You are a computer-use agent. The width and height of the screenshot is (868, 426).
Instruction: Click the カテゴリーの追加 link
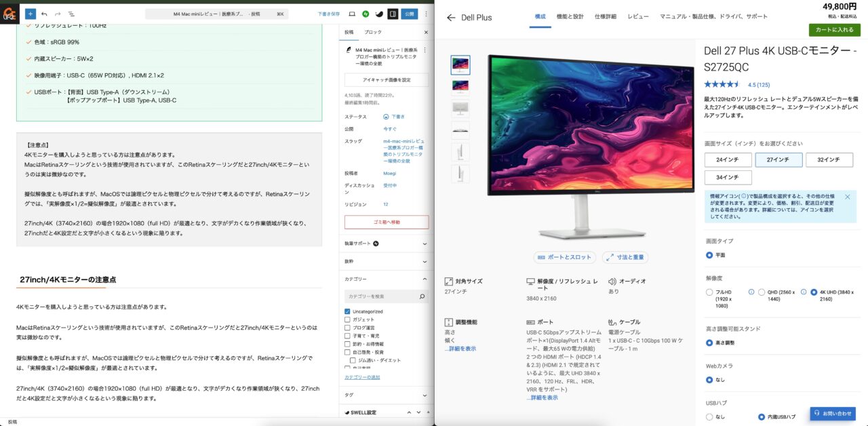[362, 377]
